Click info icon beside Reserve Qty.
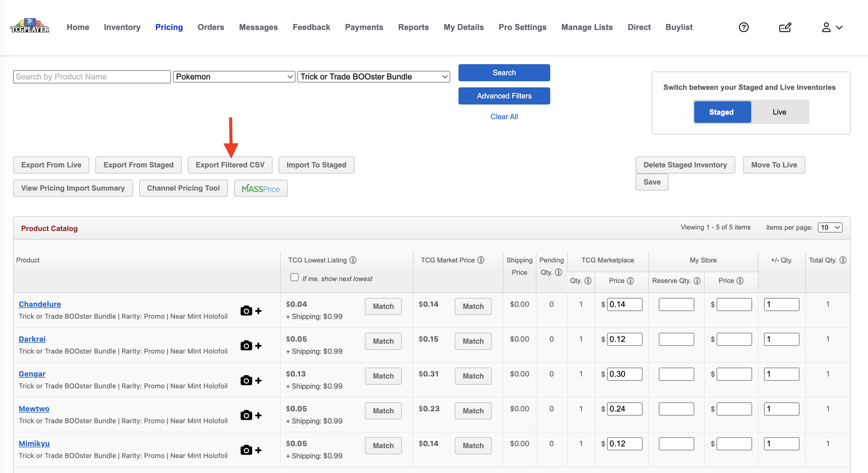 click(x=697, y=280)
